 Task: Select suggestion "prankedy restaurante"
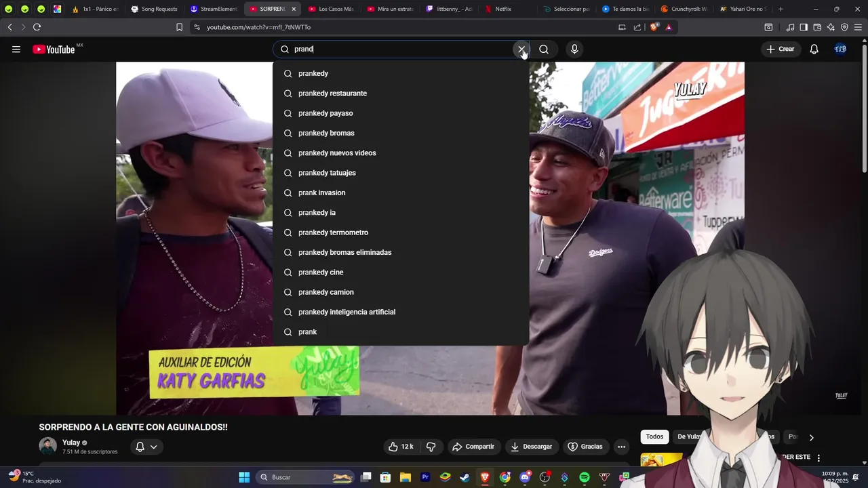[x=401, y=94]
